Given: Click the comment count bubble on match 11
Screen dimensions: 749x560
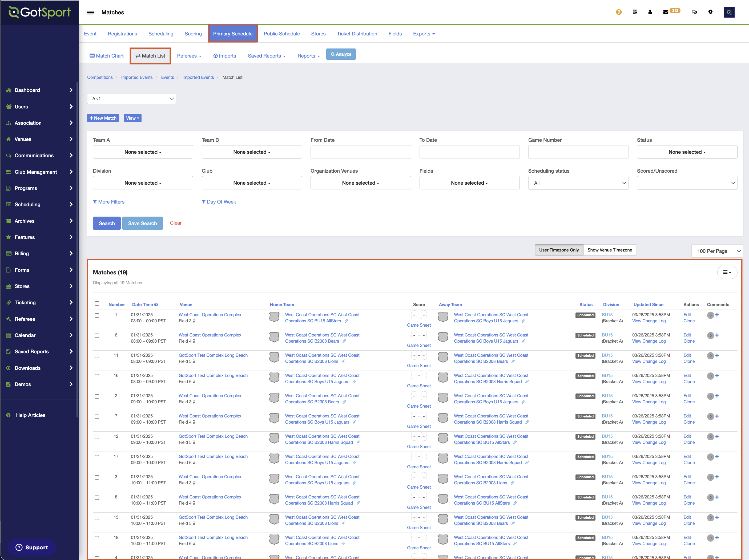Looking at the screenshot, I should [x=710, y=356].
